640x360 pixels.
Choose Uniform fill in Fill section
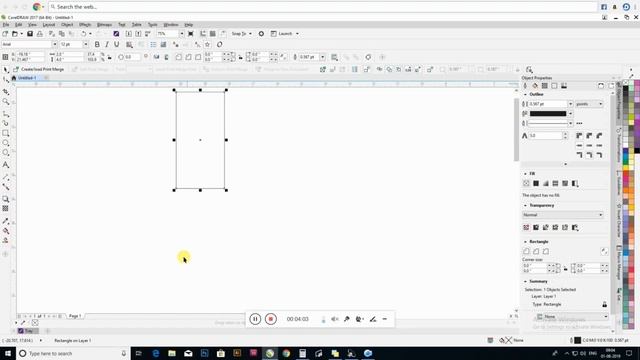coord(536,183)
